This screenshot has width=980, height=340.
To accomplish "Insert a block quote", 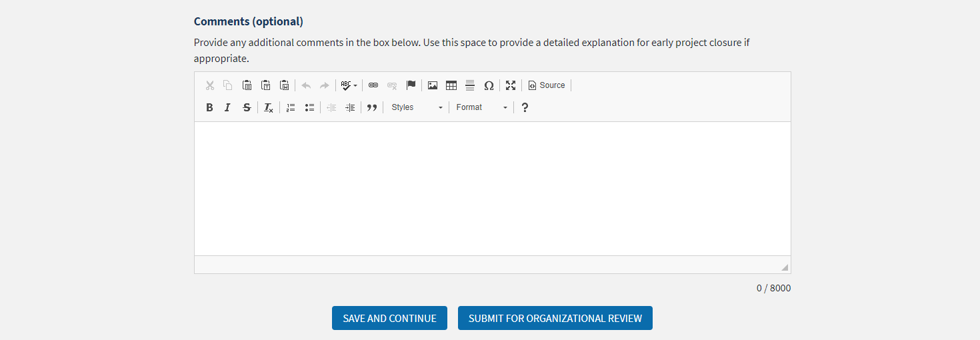I will click(x=372, y=107).
